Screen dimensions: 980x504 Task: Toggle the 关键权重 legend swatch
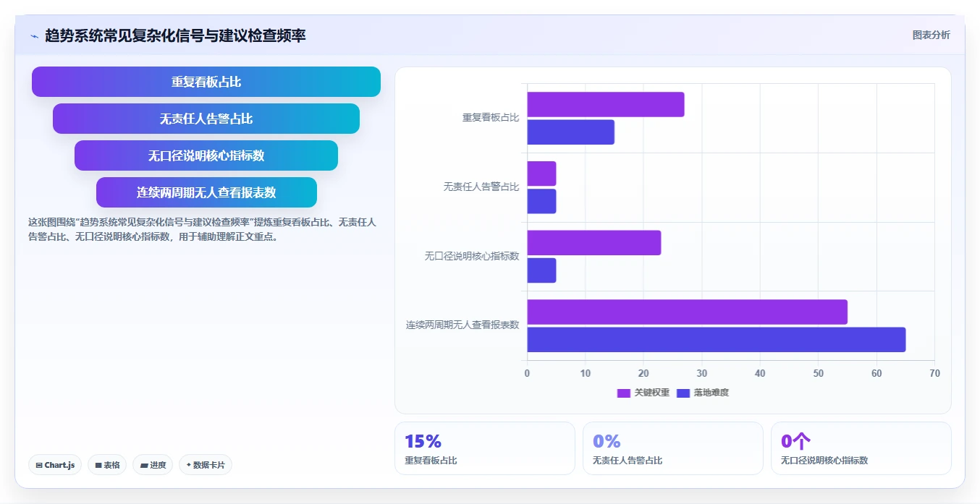point(624,393)
